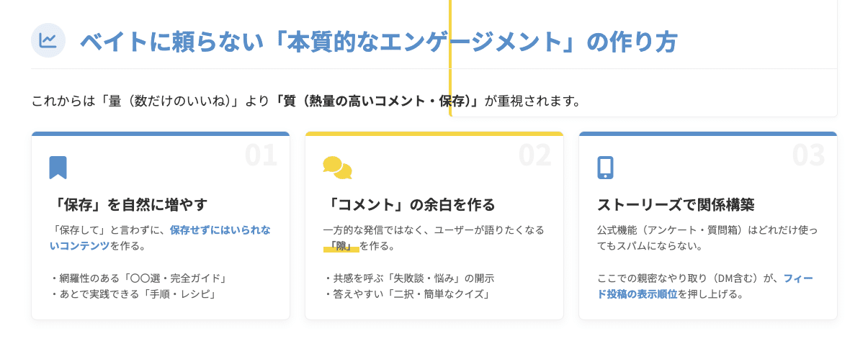Click the 共感を呼ぶ「失敗談・悩み」の開示 bullet
Viewport: 868px width, 341px height.
(x=408, y=278)
